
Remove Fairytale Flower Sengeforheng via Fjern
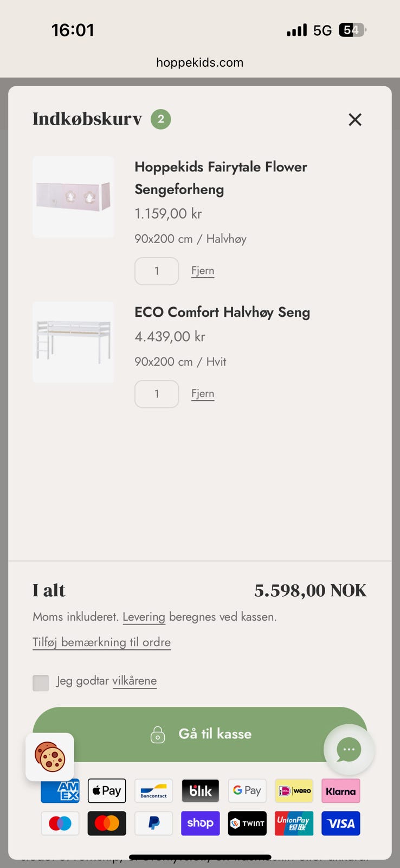click(203, 271)
